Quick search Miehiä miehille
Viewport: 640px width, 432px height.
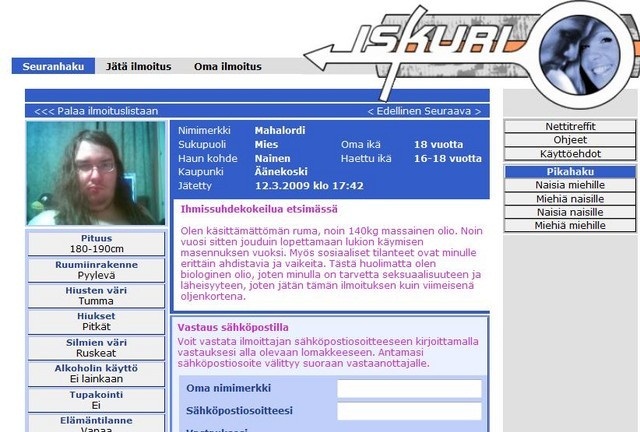[x=570, y=225]
